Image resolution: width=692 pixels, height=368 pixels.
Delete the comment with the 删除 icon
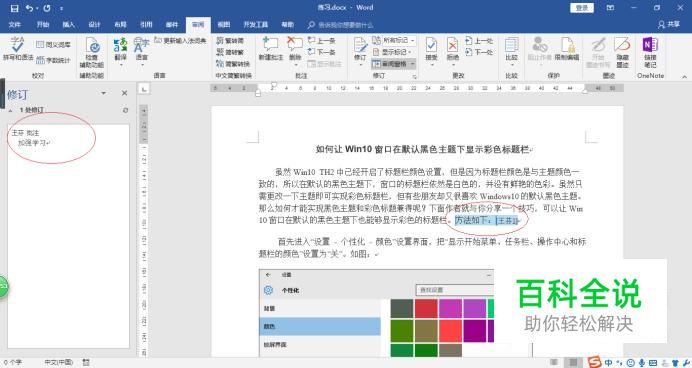[x=295, y=48]
